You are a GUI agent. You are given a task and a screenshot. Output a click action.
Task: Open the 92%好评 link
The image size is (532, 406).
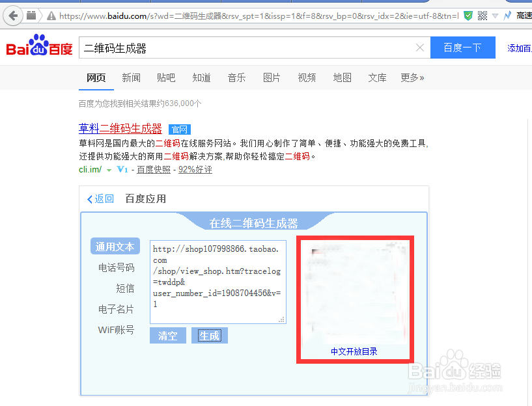195,169
